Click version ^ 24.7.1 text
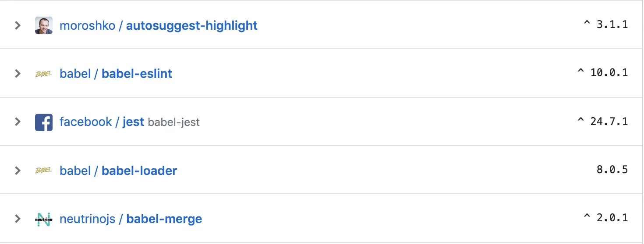The image size is (644, 244). click(x=602, y=121)
